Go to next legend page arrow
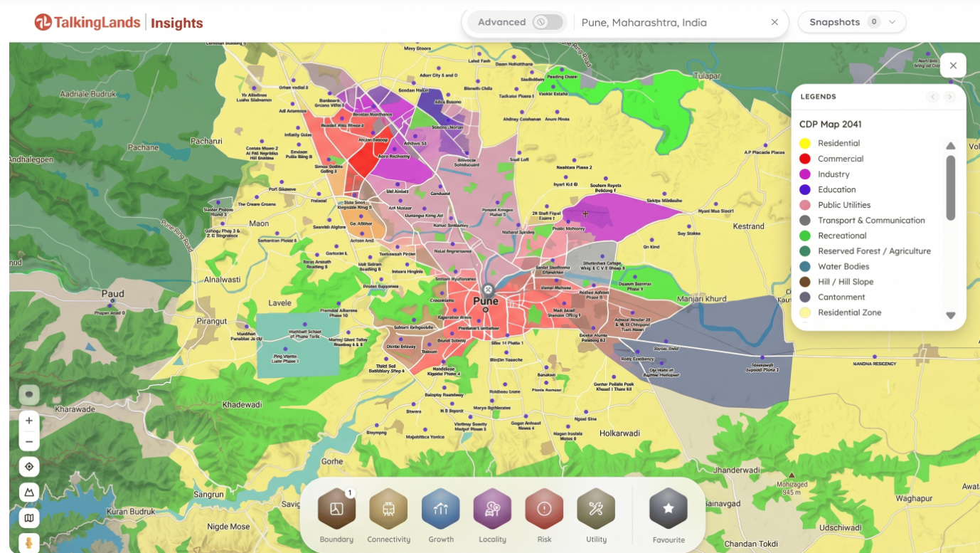980x553 pixels. click(949, 97)
